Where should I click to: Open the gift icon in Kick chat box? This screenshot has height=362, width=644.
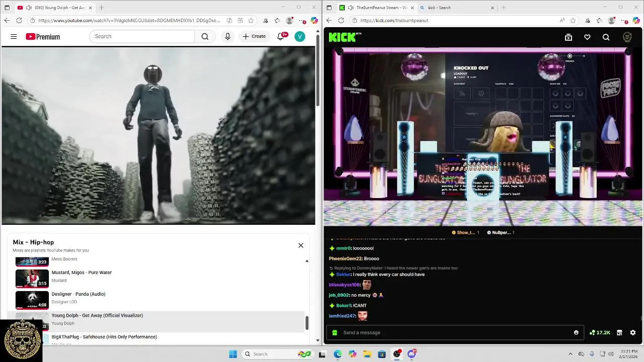coord(335,332)
